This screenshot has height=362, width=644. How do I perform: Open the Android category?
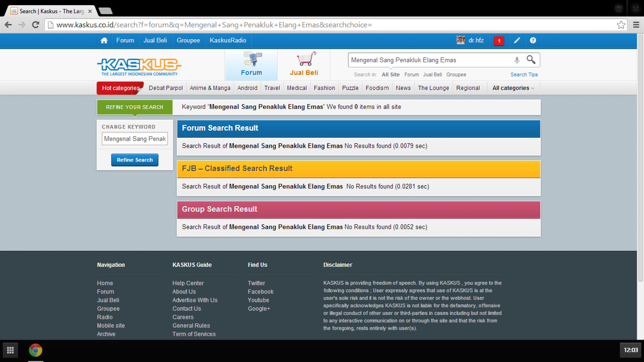click(248, 88)
